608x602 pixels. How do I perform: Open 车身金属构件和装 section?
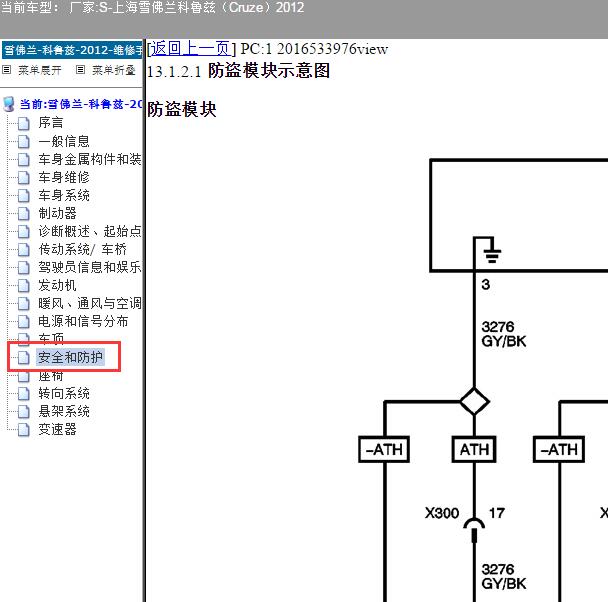(x=90, y=159)
